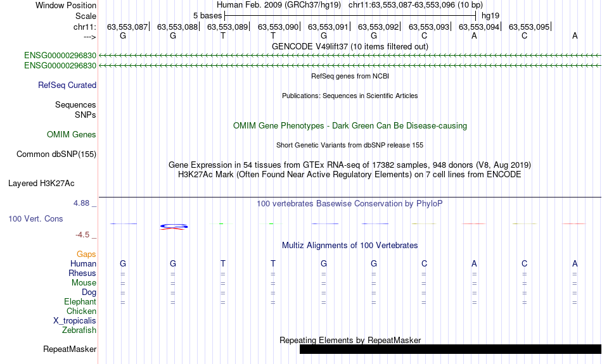Screen dimensions: 602x364
Task: Click the GTEx Gene Expression track title
Action: click(350, 165)
